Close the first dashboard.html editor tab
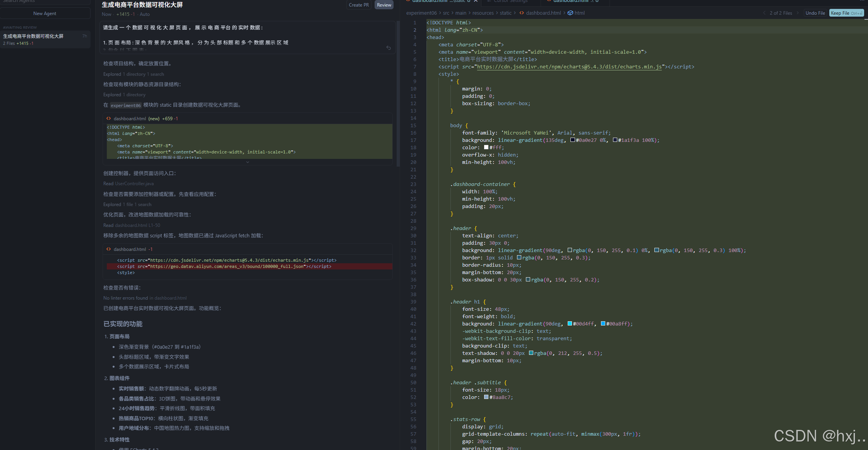 click(x=476, y=1)
